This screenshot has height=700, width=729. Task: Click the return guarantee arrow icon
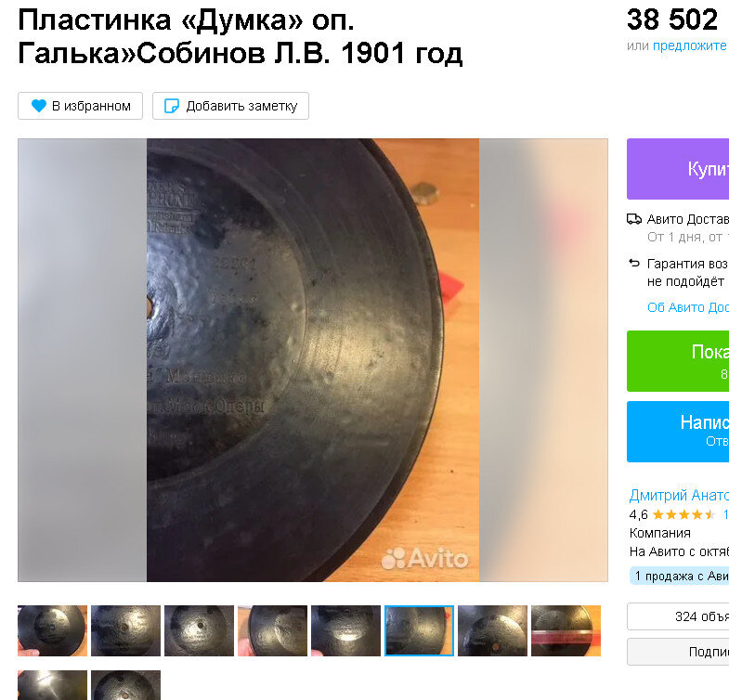click(634, 263)
